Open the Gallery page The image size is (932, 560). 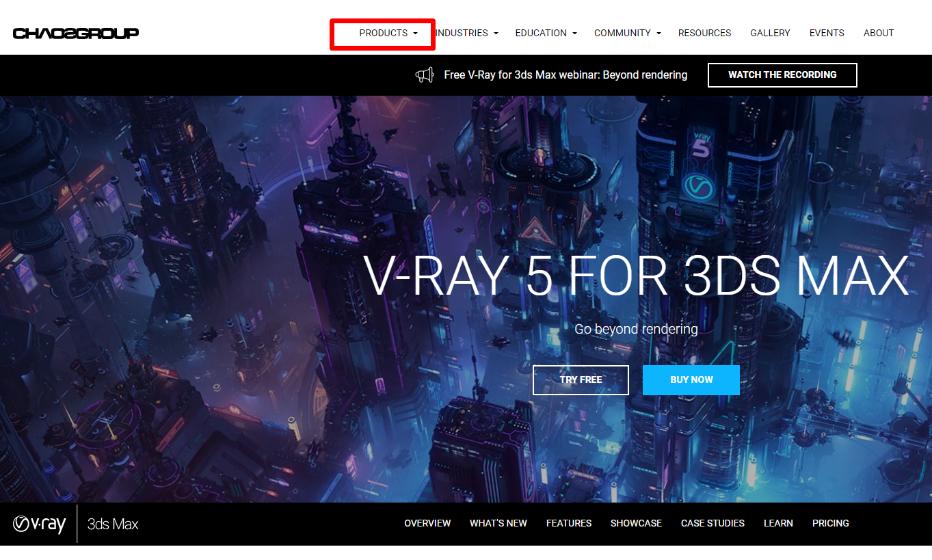point(770,33)
